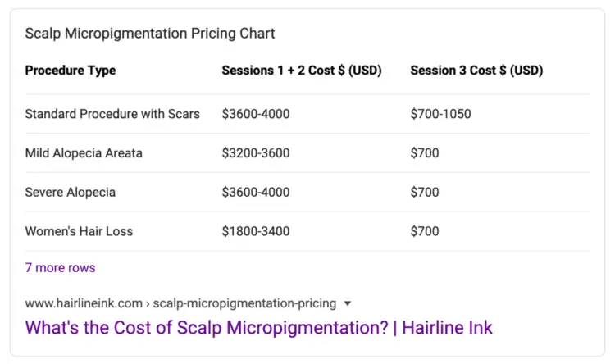Click the $3200-3600 price cell
The width and height of the screenshot is (615, 364).
point(256,153)
